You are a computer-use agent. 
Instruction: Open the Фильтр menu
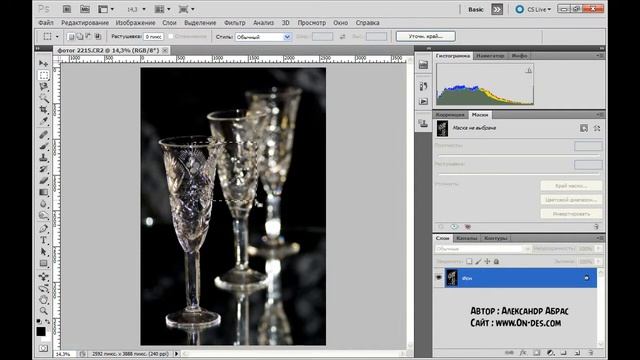tap(235, 23)
